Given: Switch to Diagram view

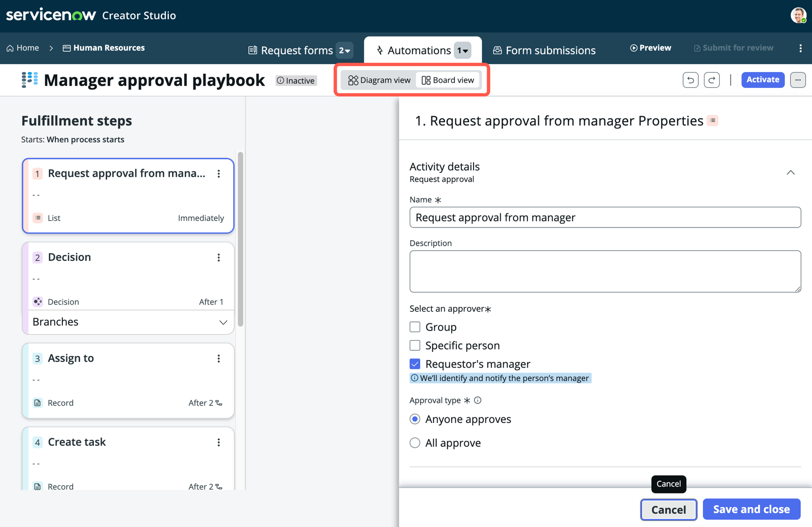Looking at the screenshot, I should [379, 80].
